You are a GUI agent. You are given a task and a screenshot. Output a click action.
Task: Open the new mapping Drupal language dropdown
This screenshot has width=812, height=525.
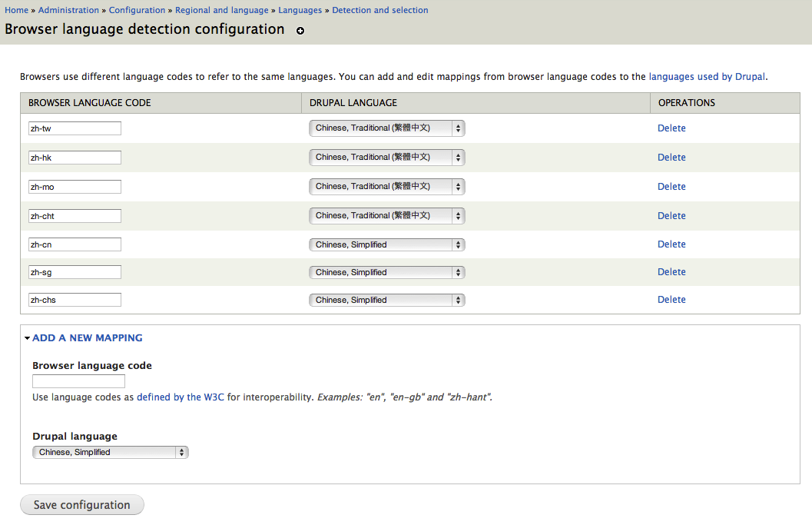point(111,453)
